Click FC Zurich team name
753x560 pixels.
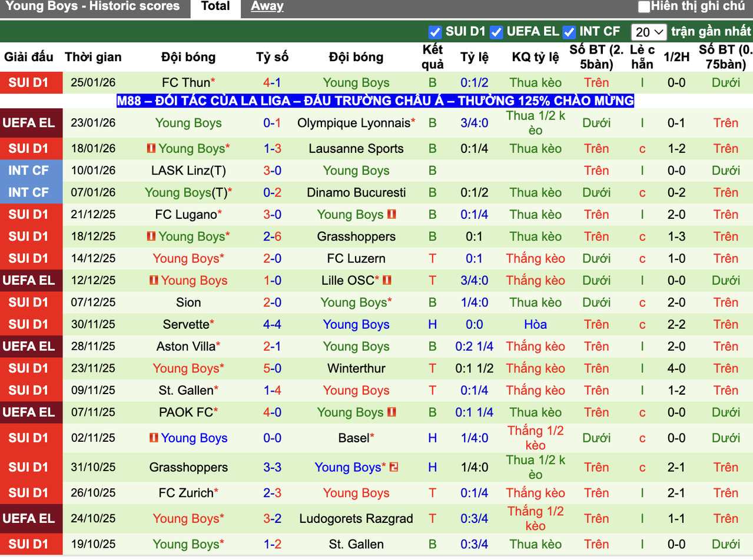point(185,493)
